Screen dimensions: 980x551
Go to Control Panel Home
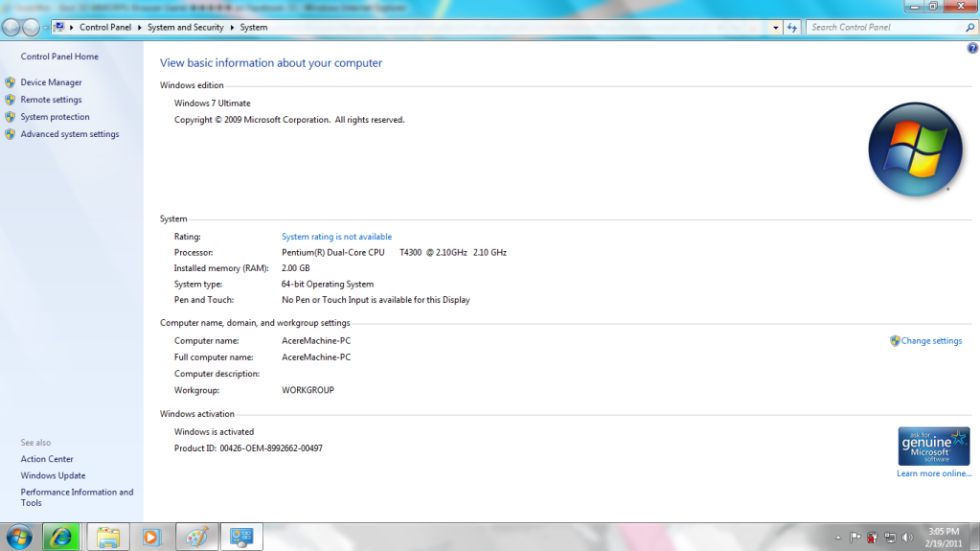pyautogui.click(x=59, y=57)
